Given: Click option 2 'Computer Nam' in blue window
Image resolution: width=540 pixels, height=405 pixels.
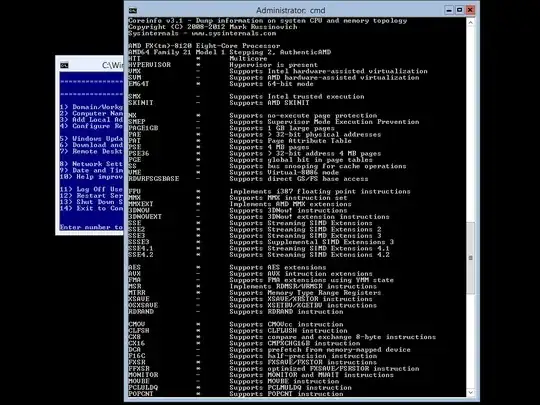Looking at the screenshot, I should coord(91,113).
